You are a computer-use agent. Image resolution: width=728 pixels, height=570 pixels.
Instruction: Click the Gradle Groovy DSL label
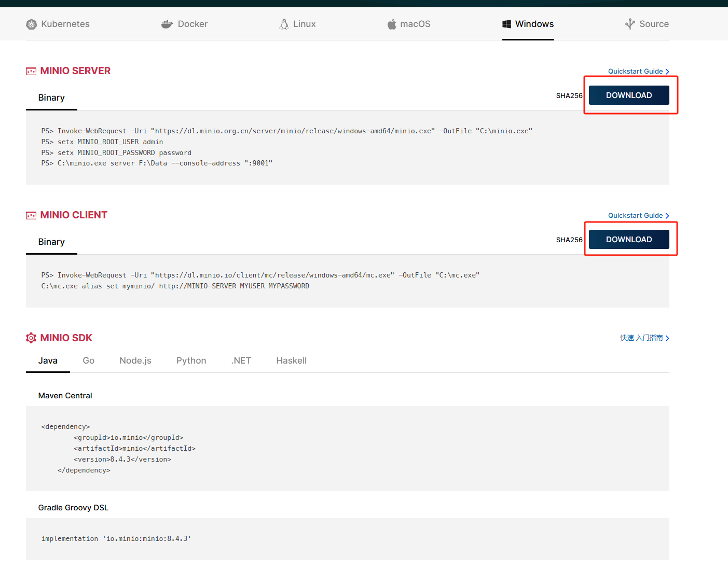[73, 507]
